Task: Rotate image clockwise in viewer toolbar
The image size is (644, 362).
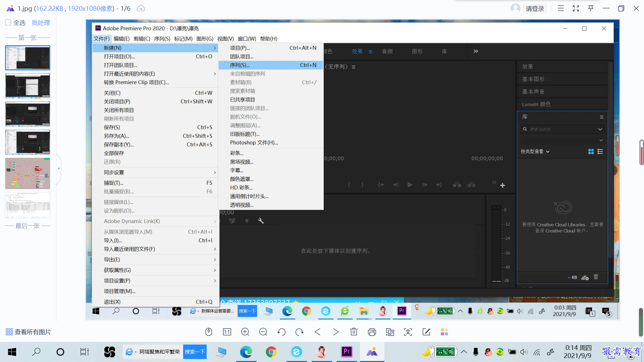Action: coord(300,332)
